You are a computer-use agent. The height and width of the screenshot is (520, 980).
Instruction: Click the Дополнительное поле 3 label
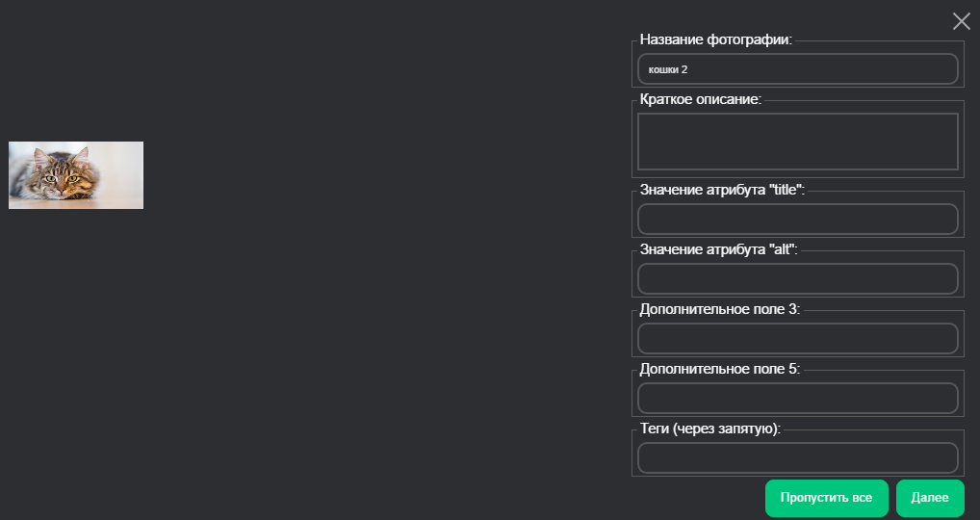pyautogui.click(x=719, y=309)
